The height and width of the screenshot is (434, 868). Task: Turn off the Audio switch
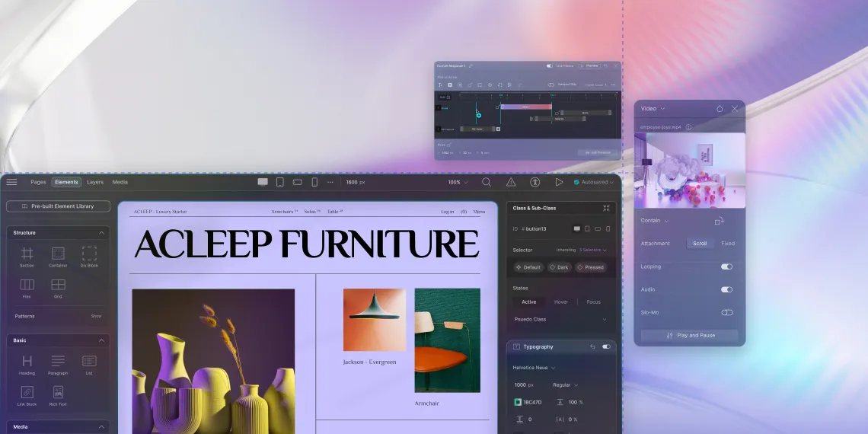[x=726, y=289]
